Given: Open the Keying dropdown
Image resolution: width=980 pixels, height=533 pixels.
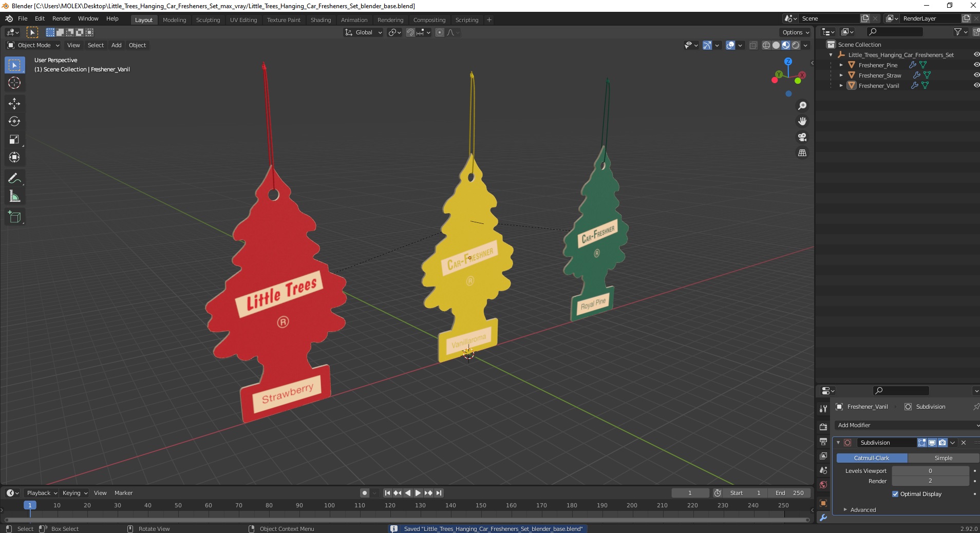Looking at the screenshot, I should click(74, 493).
